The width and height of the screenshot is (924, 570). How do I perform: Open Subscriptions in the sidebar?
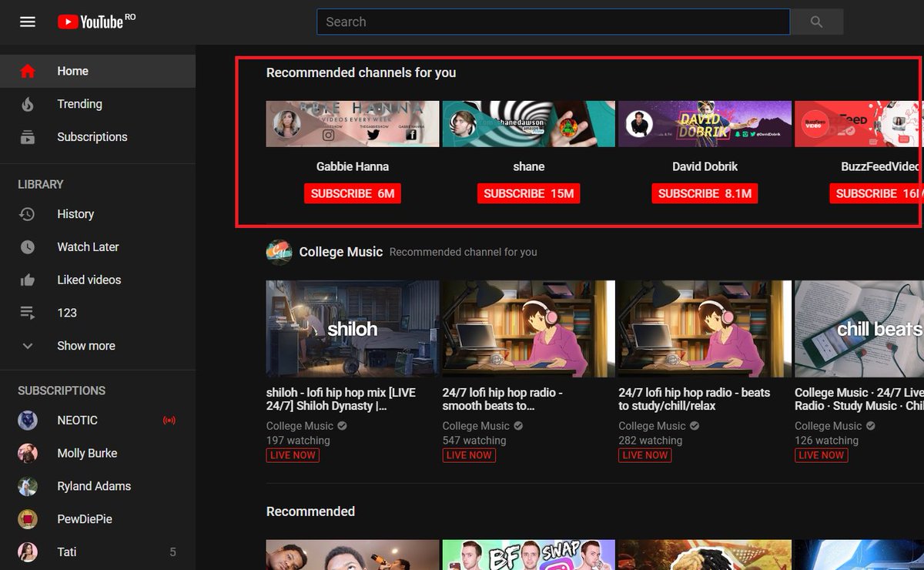pyautogui.click(x=98, y=137)
